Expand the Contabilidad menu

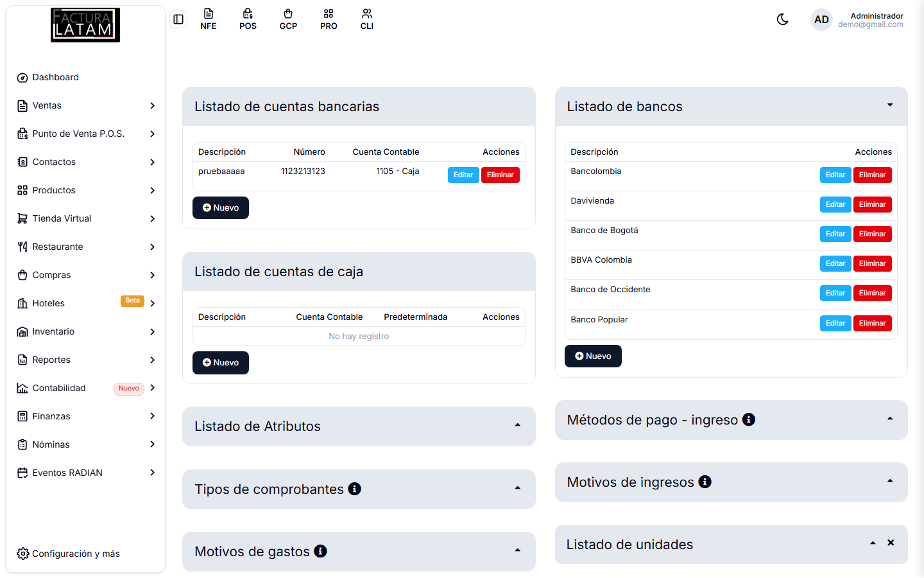[85, 388]
